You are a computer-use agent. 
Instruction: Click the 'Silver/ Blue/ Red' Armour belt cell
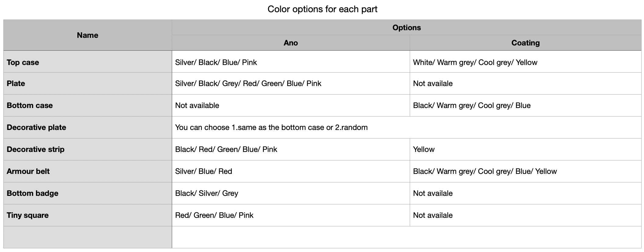tap(203, 171)
